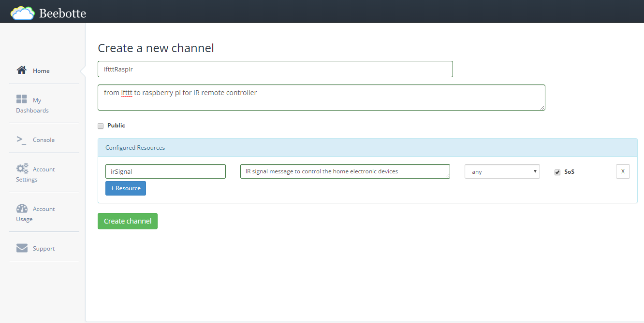Click the channel name field 'iftttRaspIr'
Image resolution: width=644 pixels, height=323 pixels.
point(275,69)
